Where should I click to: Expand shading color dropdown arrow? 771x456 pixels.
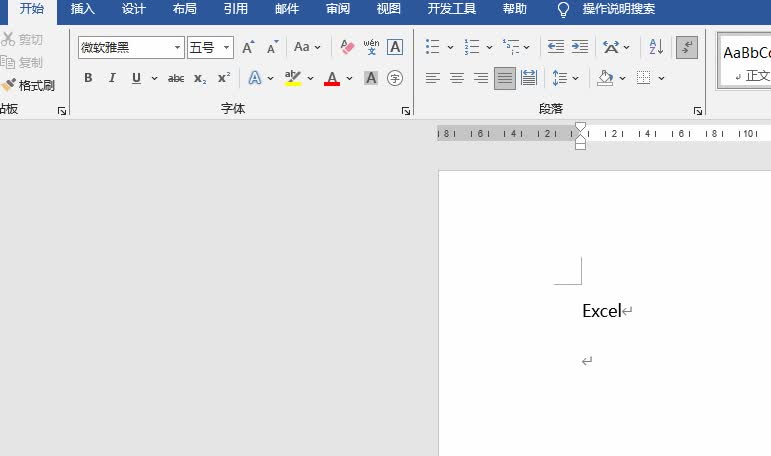coord(623,78)
